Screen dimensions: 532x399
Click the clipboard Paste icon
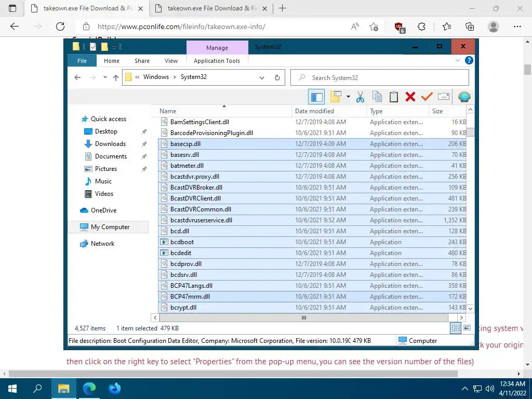pyautogui.click(x=394, y=97)
